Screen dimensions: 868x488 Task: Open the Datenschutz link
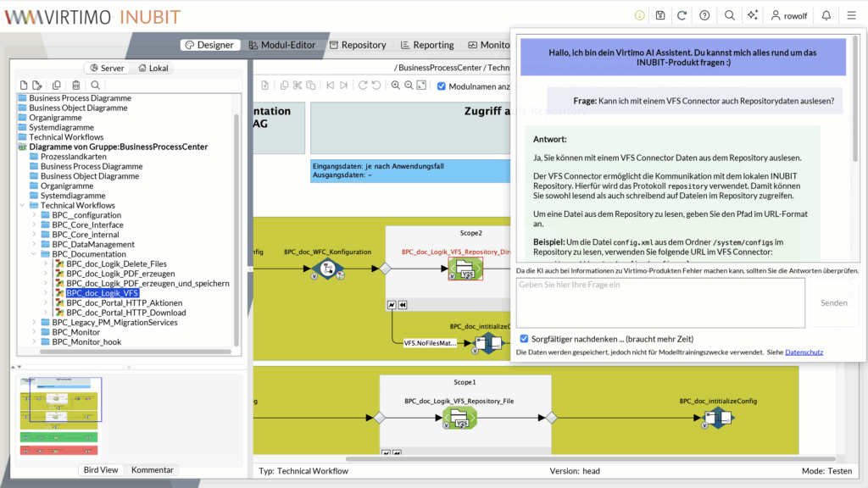[x=804, y=352]
